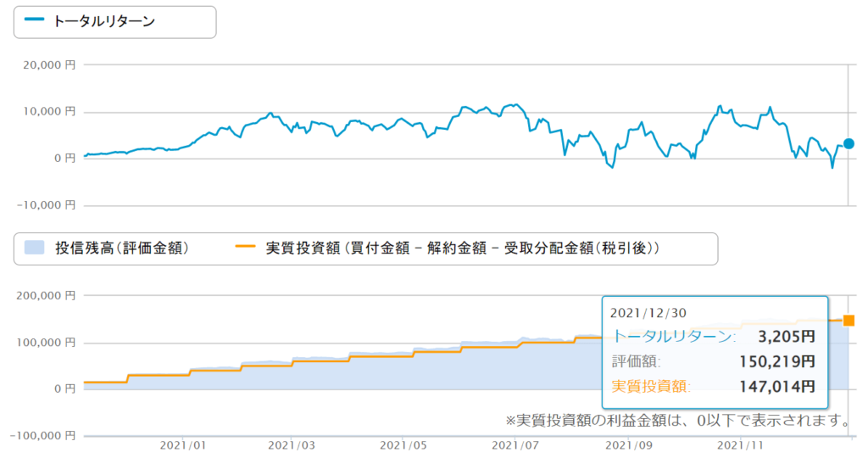Click the 100,000 円 axis label
The image size is (868, 458).
46,343
